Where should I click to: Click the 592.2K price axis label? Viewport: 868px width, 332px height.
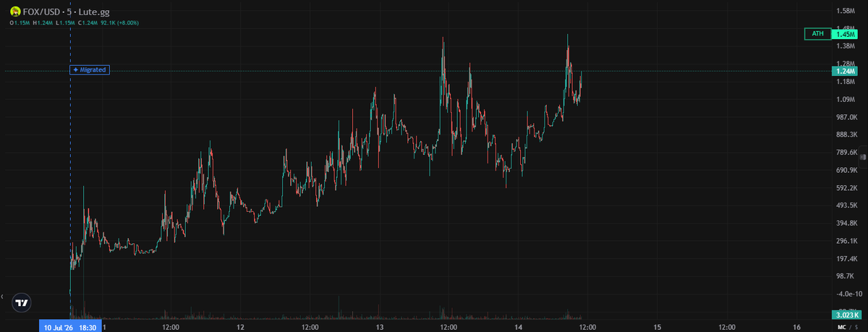tap(846, 188)
